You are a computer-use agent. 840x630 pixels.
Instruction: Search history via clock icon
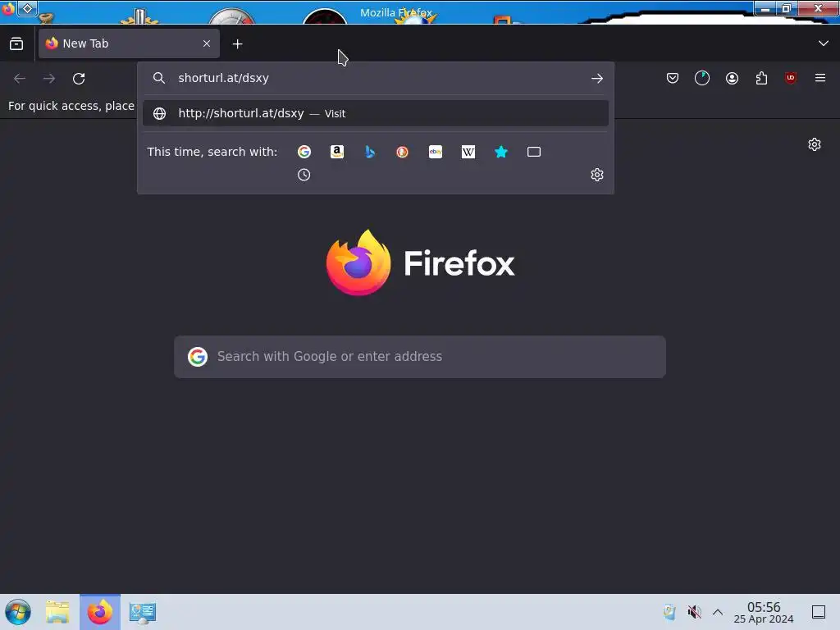click(x=304, y=175)
